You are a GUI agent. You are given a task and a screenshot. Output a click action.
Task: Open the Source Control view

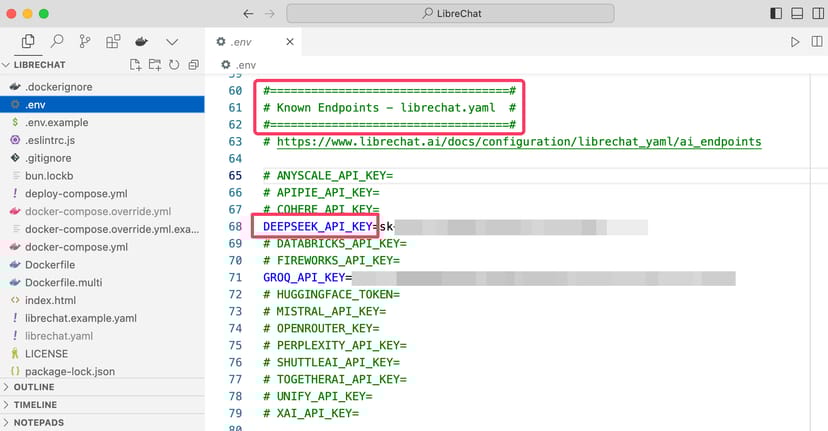coord(85,42)
